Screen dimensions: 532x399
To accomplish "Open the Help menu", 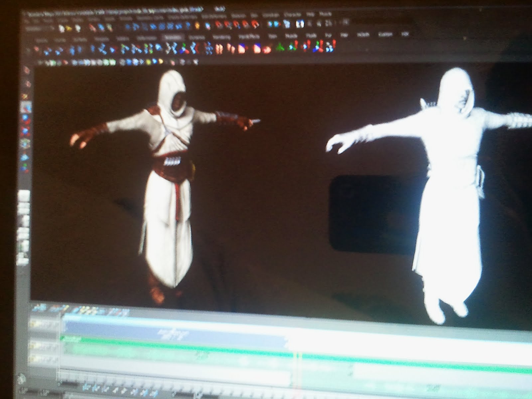I will pos(311,15).
